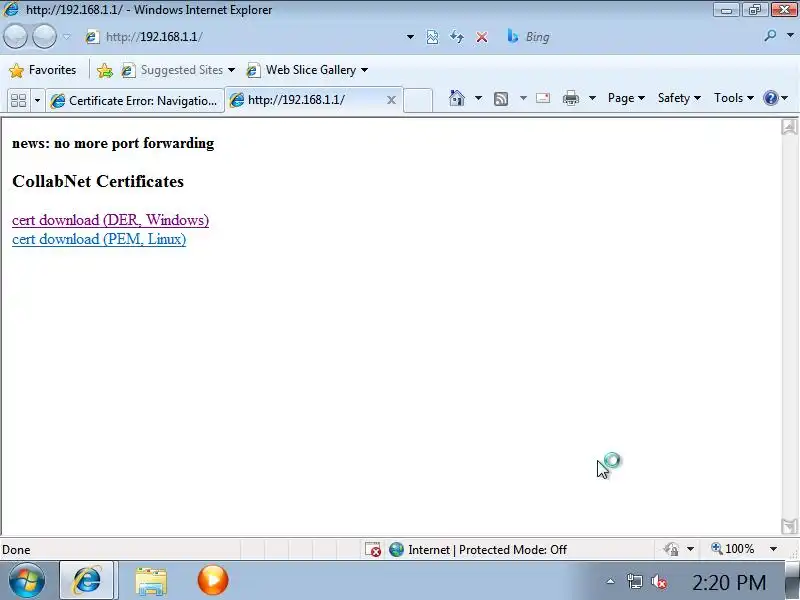Viewport: 800px width, 600px height.
Task: Click the Home page icon
Action: click(457, 98)
